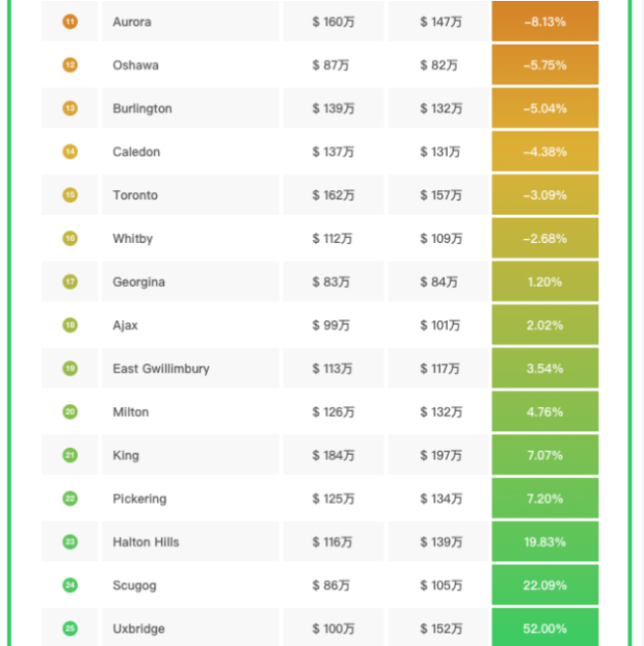
Task: Click King's $ 197万 price cell
Action: [441, 456]
